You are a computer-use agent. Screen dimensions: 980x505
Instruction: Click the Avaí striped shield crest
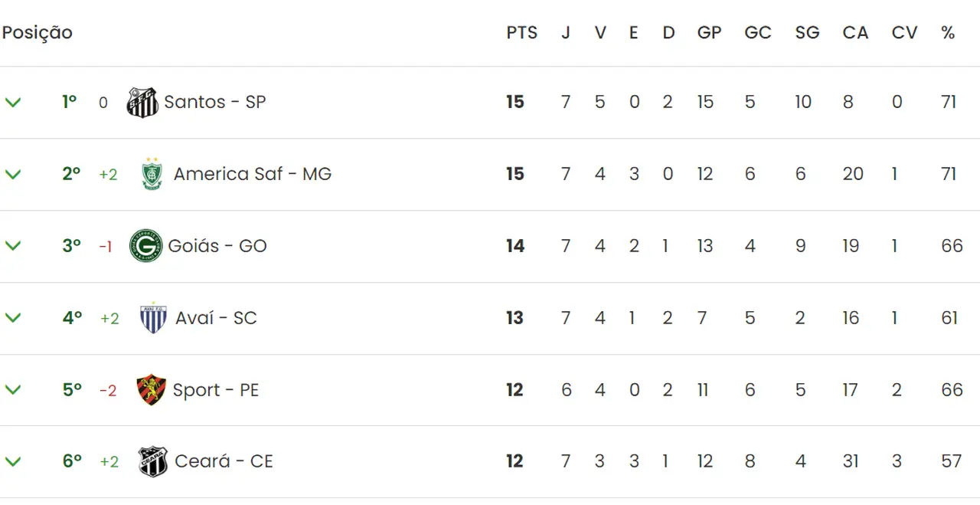point(153,318)
